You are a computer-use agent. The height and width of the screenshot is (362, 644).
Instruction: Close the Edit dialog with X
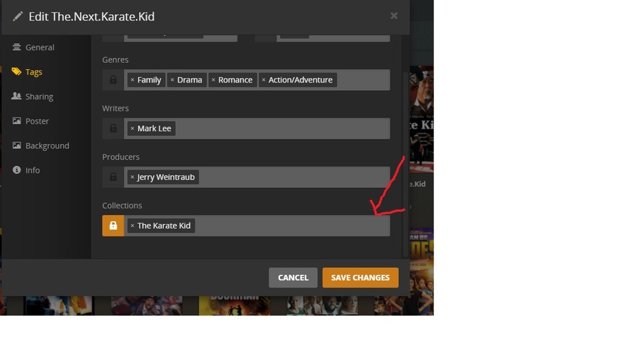pos(394,16)
